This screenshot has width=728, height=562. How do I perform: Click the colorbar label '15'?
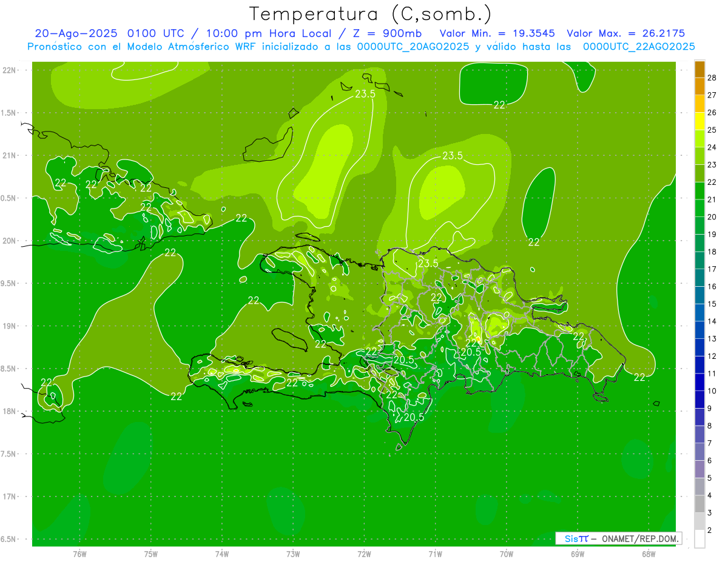[x=712, y=304]
